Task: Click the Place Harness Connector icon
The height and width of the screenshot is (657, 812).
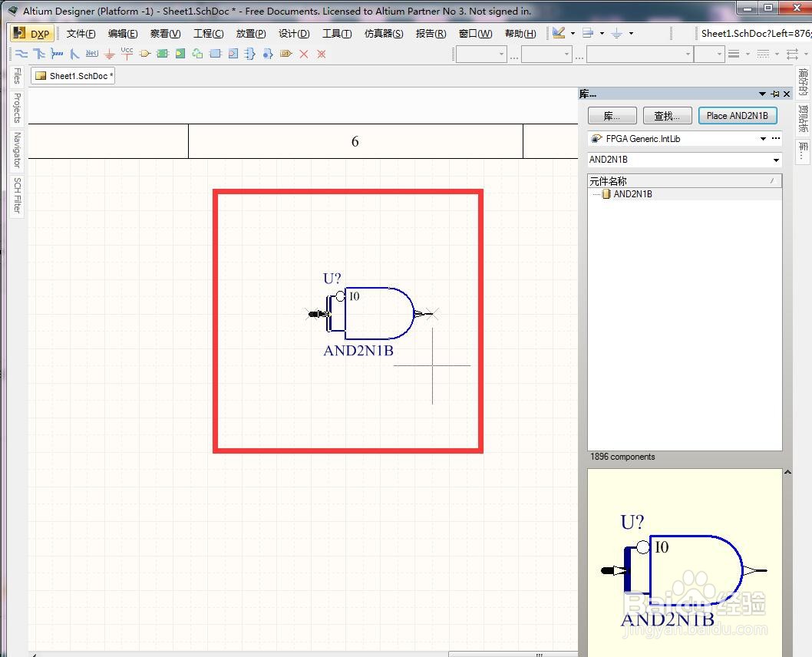Action: tap(216, 53)
